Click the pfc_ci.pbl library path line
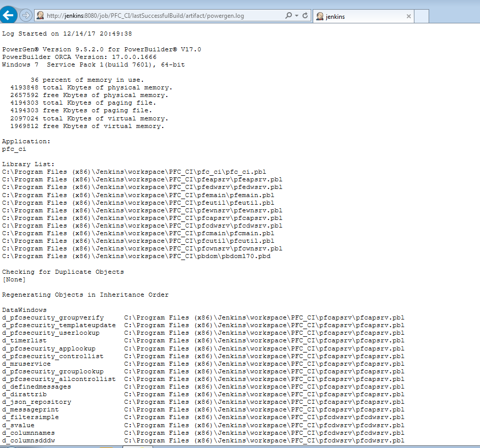480x448 pixels. (x=134, y=172)
